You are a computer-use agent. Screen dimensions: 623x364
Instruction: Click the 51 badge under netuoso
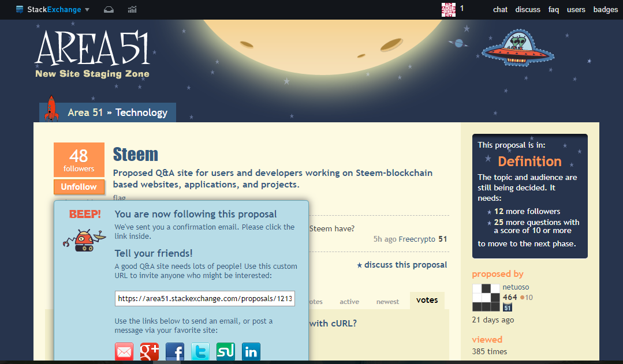508,307
